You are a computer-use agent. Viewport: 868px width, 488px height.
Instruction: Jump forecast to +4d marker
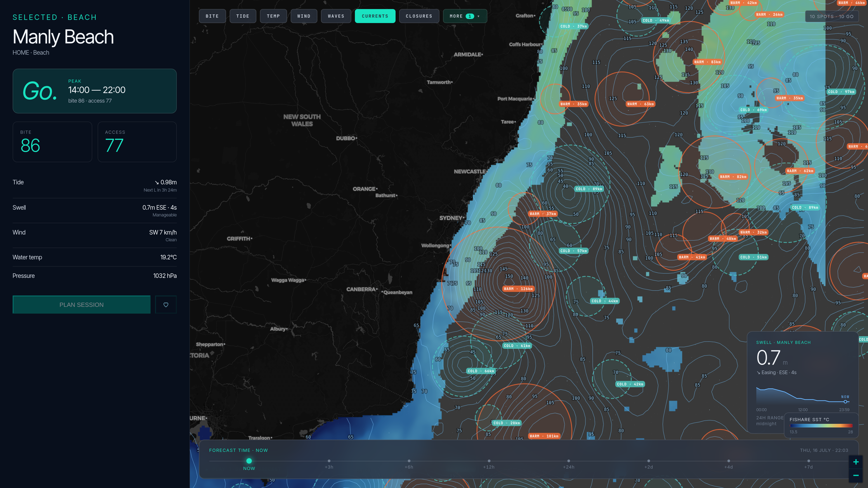click(x=729, y=461)
